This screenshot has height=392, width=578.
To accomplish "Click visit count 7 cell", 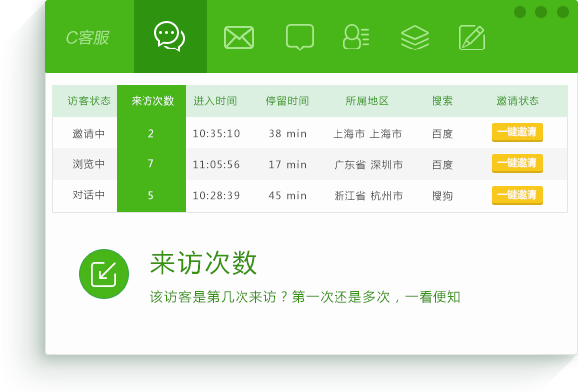I will tap(151, 163).
